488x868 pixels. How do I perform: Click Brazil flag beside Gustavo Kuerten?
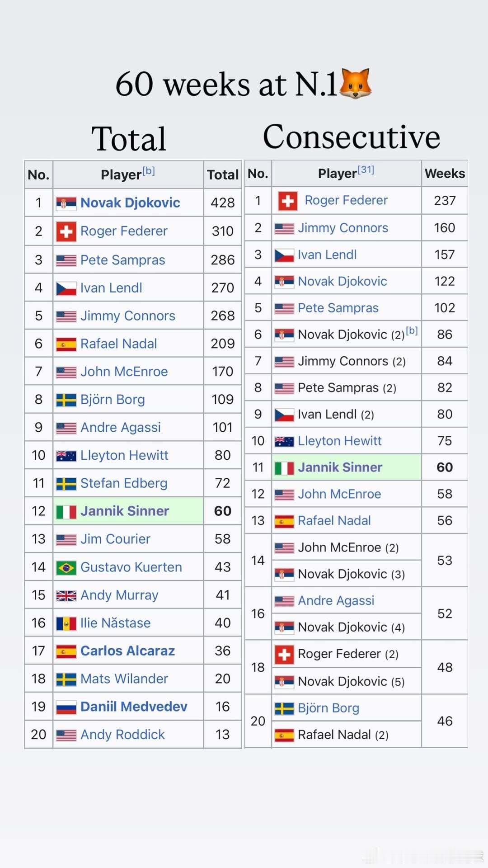pos(66,567)
